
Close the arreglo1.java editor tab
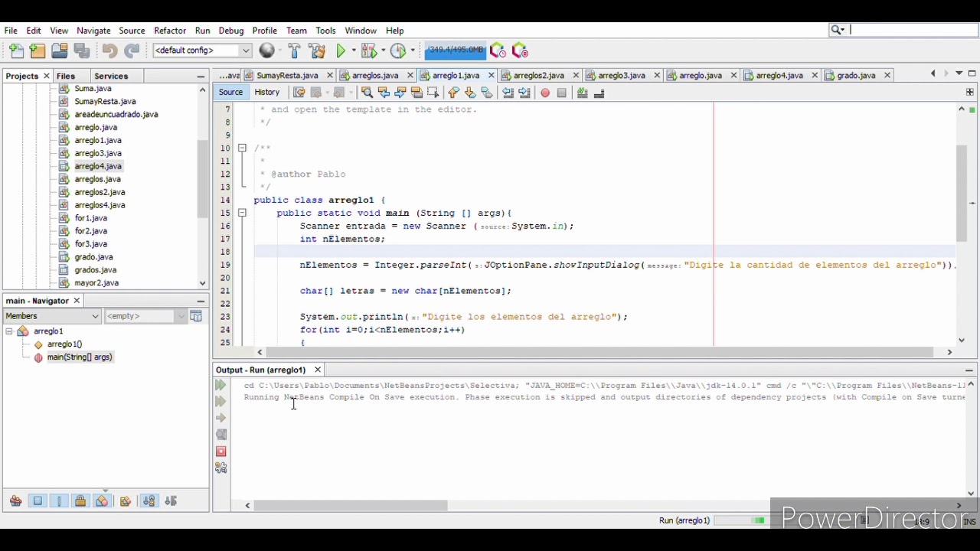(x=492, y=76)
